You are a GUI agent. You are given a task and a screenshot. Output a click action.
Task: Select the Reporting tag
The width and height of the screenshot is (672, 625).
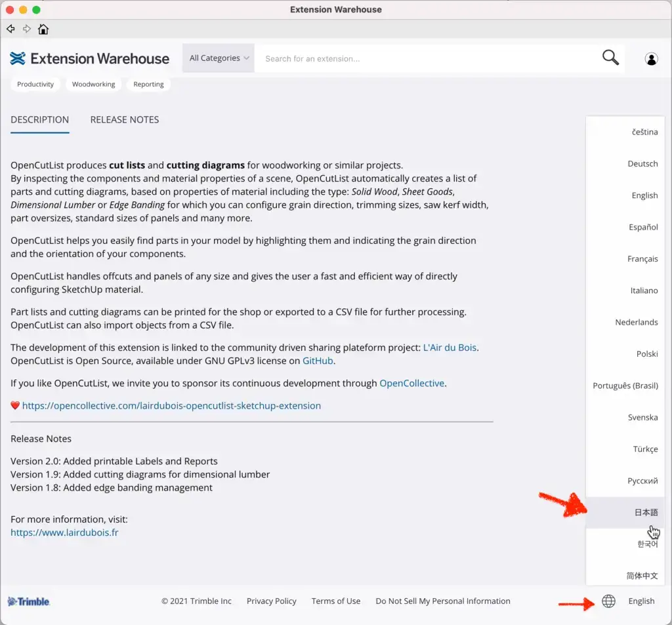pyautogui.click(x=148, y=84)
